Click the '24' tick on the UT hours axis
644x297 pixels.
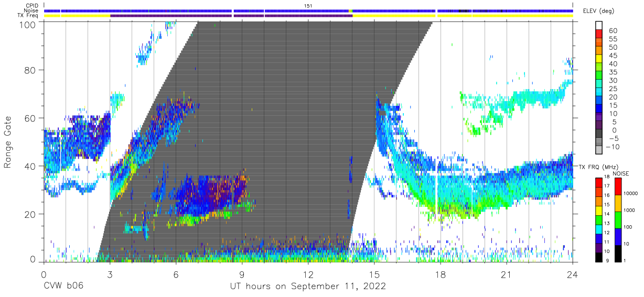pos(572,274)
